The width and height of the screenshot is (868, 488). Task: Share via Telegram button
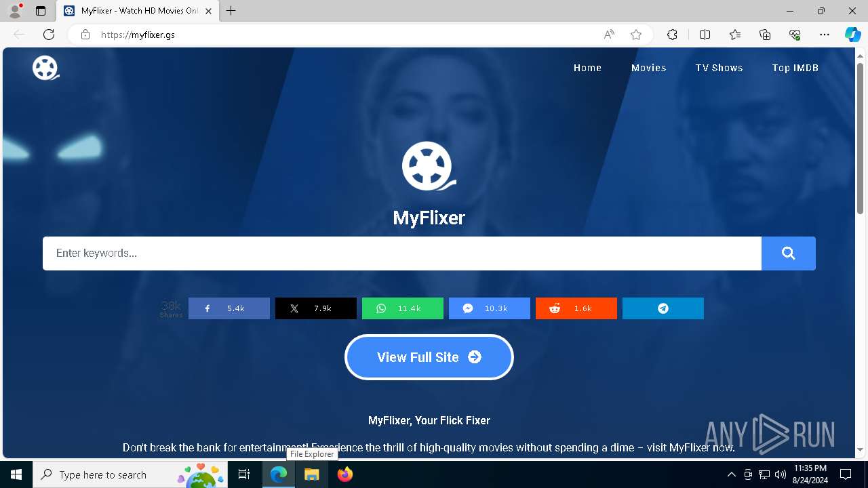(x=663, y=308)
